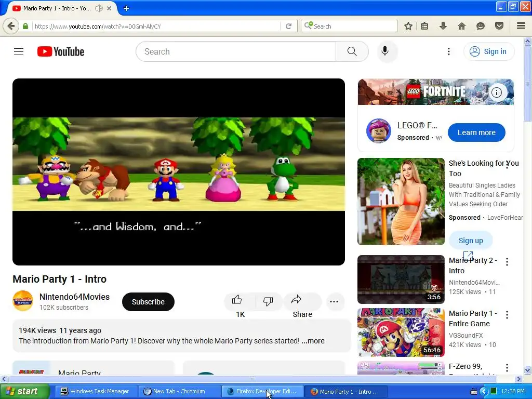
Task: Open the Firefox hamburger menu
Action: click(521, 26)
